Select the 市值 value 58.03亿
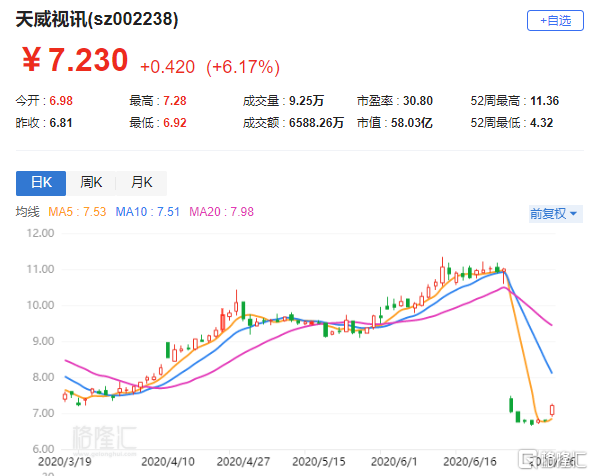The width and height of the screenshot is (593, 476). click(x=411, y=123)
